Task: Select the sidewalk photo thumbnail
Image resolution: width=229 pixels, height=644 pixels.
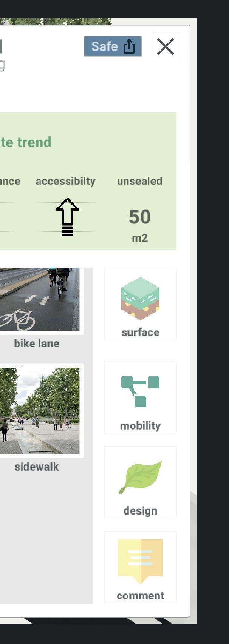Action: pyautogui.click(x=40, y=410)
